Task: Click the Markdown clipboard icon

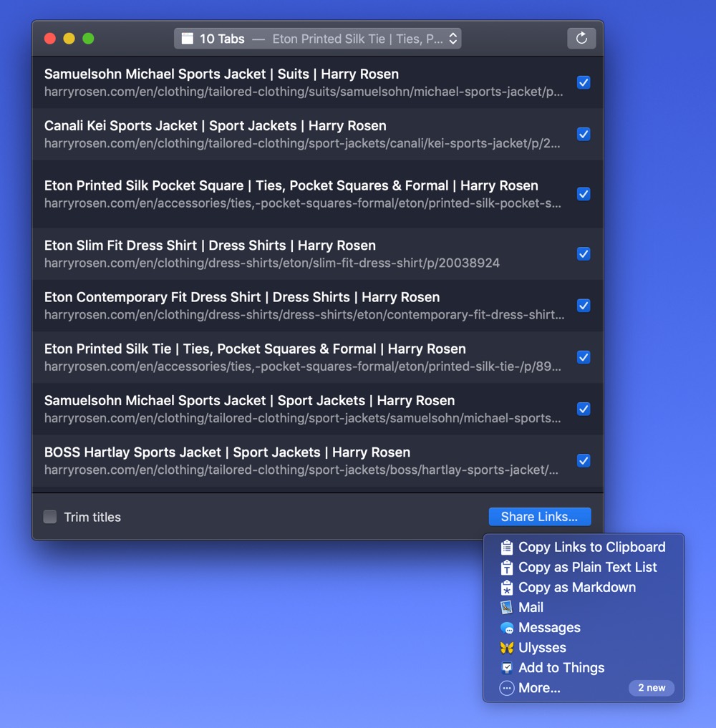Action: click(507, 587)
